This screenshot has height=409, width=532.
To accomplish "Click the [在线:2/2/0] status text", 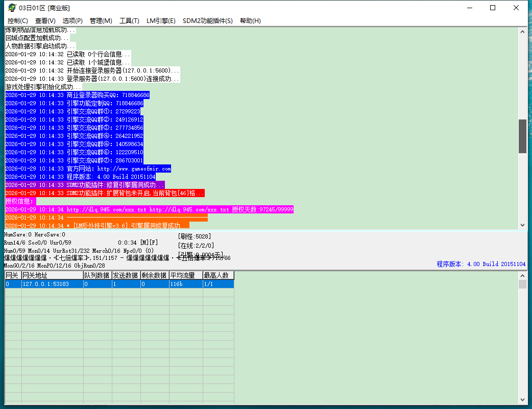I will pos(196,246).
